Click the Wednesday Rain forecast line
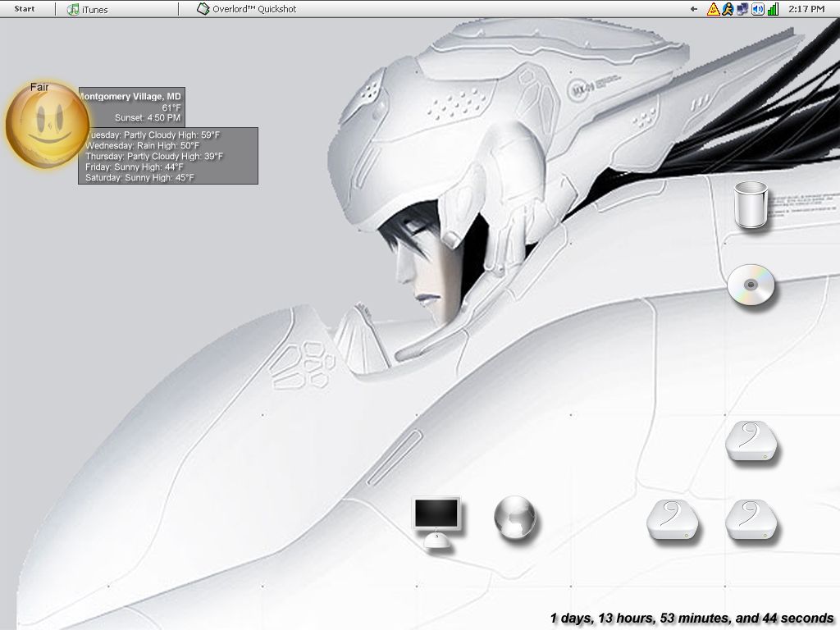 tap(142, 145)
